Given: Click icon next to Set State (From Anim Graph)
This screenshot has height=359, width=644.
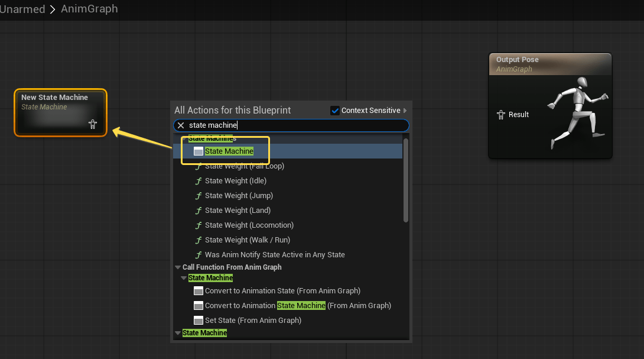Looking at the screenshot, I should coord(199,321).
